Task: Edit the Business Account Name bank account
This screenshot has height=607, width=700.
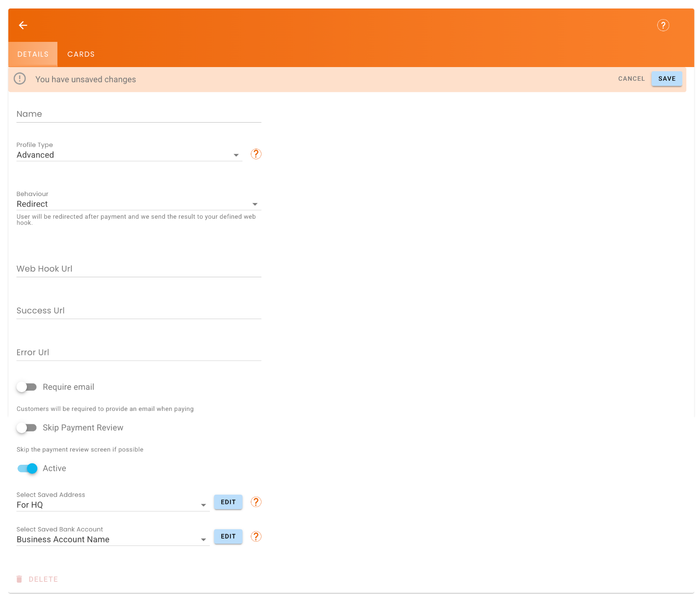Action: (x=228, y=537)
